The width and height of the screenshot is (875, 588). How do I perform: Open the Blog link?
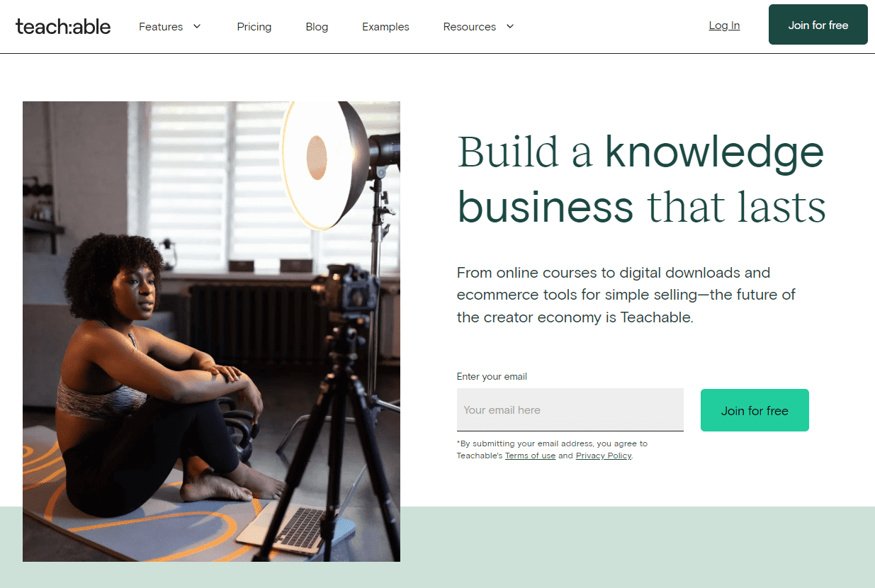point(317,26)
